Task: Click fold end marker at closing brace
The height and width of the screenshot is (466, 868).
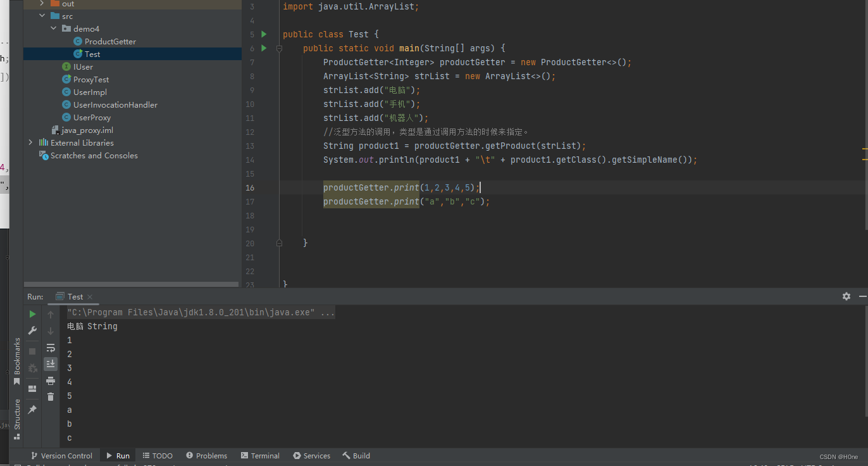Action: tap(279, 242)
